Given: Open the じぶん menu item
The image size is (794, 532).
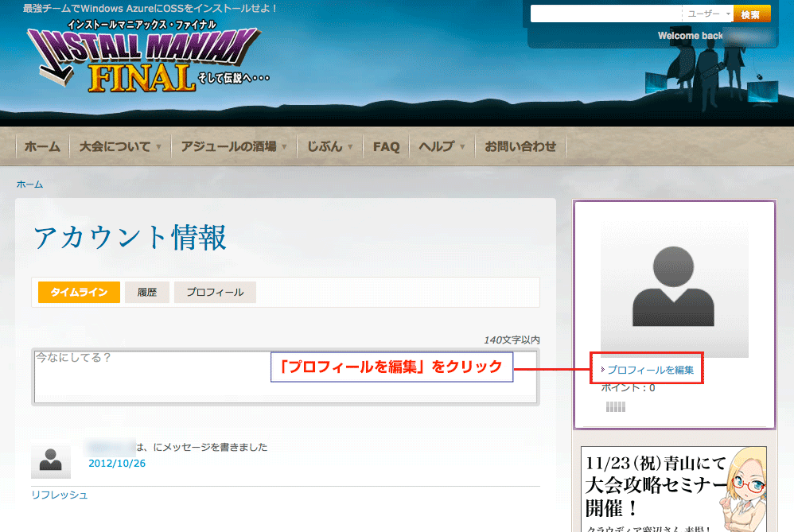Looking at the screenshot, I should pos(325,147).
